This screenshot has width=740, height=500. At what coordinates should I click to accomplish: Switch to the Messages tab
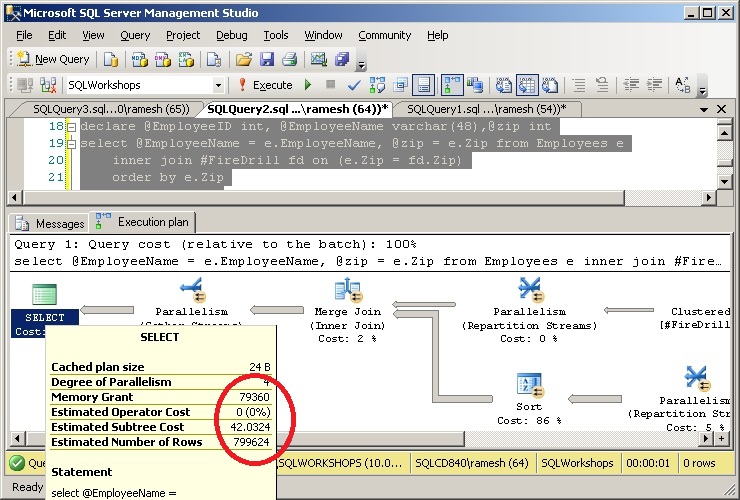[x=50, y=223]
